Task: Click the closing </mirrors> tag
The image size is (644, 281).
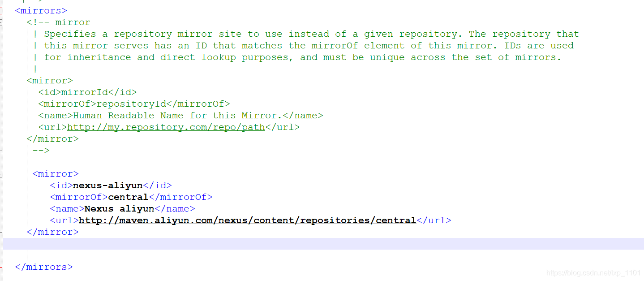Action: [44, 267]
